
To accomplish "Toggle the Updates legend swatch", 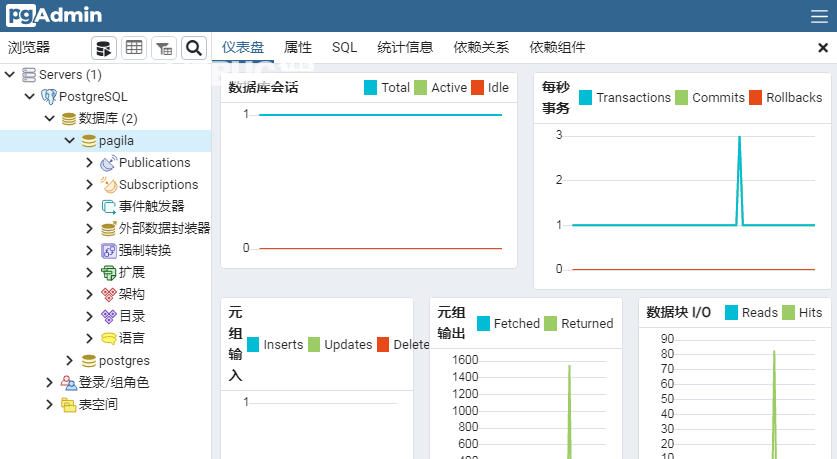I will point(314,345).
